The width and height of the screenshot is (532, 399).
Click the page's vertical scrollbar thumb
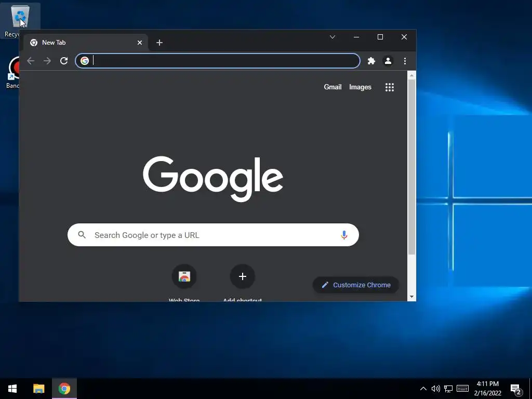411,167
